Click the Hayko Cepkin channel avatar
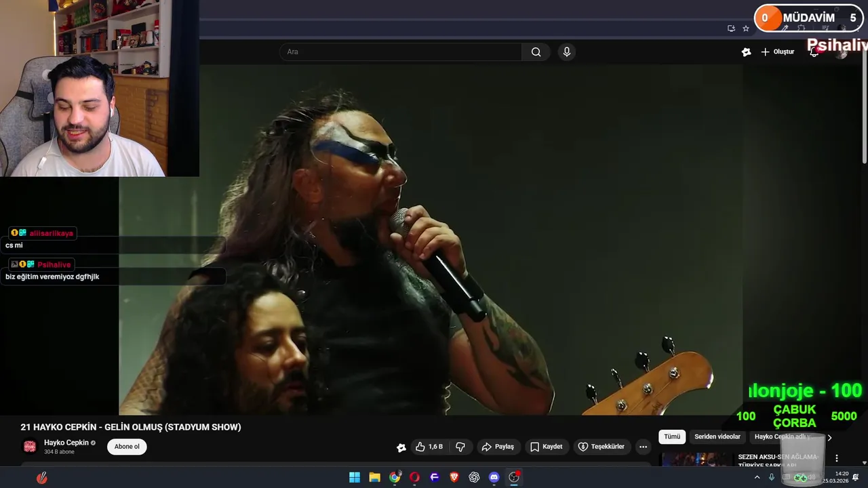The height and width of the screenshot is (488, 868). pos(30,447)
